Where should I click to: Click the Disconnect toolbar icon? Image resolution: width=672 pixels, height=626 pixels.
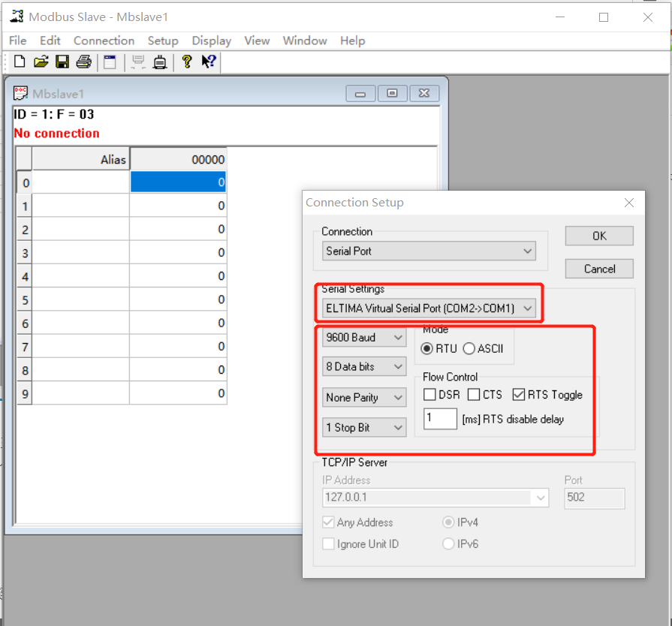[160, 62]
